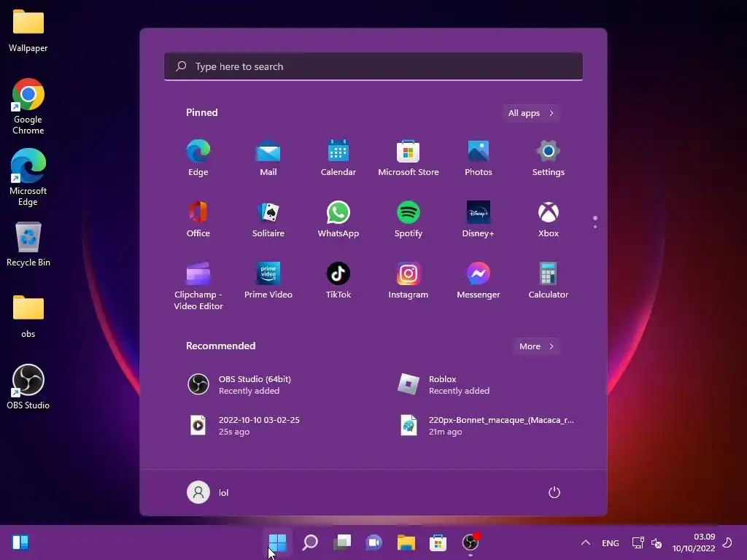
Task: Launch Disney+ from pinned apps
Action: [479, 219]
